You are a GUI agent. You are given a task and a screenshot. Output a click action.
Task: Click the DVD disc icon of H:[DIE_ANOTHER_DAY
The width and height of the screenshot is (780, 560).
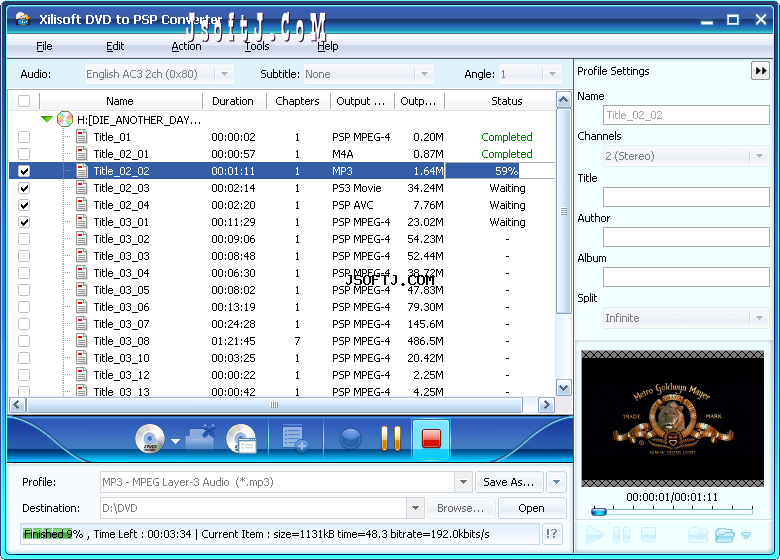pyautogui.click(x=65, y=119)
